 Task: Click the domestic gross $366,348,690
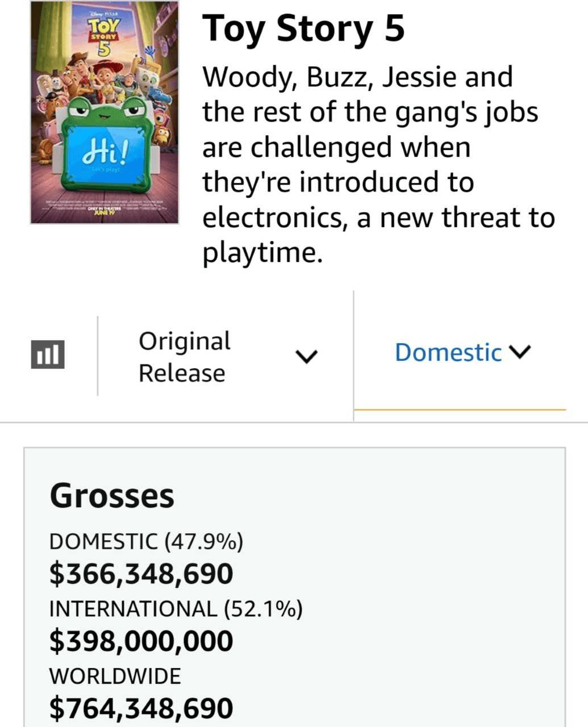coord(141,574)
